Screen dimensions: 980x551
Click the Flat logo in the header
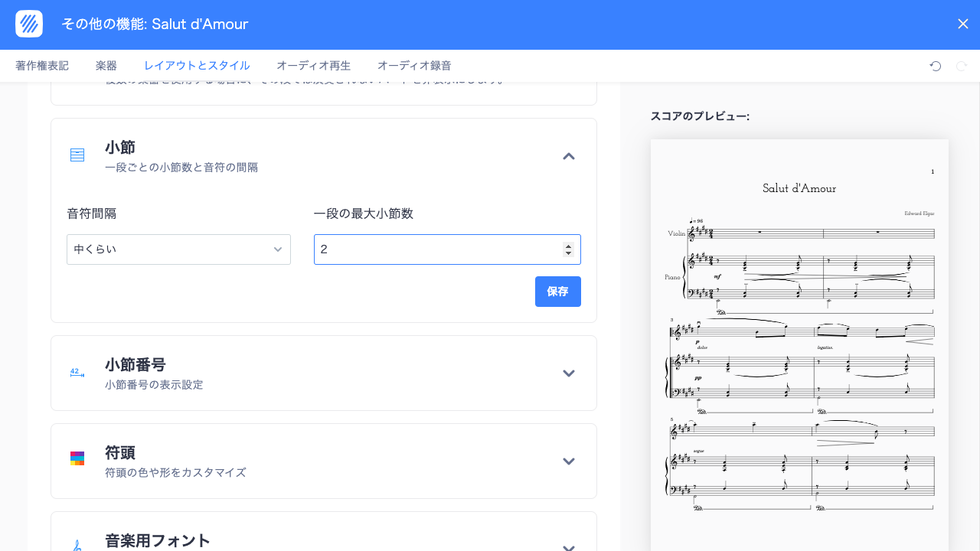coord(29,24)
